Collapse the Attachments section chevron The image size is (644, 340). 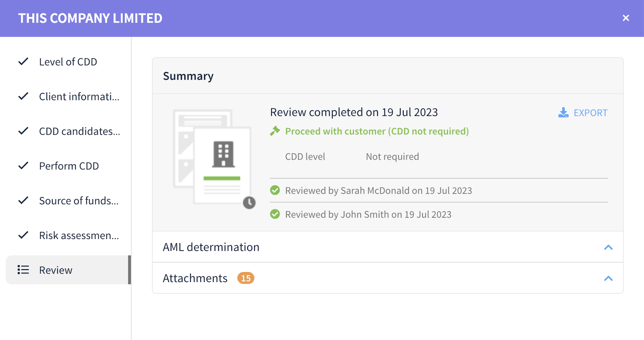click(608, 278)
